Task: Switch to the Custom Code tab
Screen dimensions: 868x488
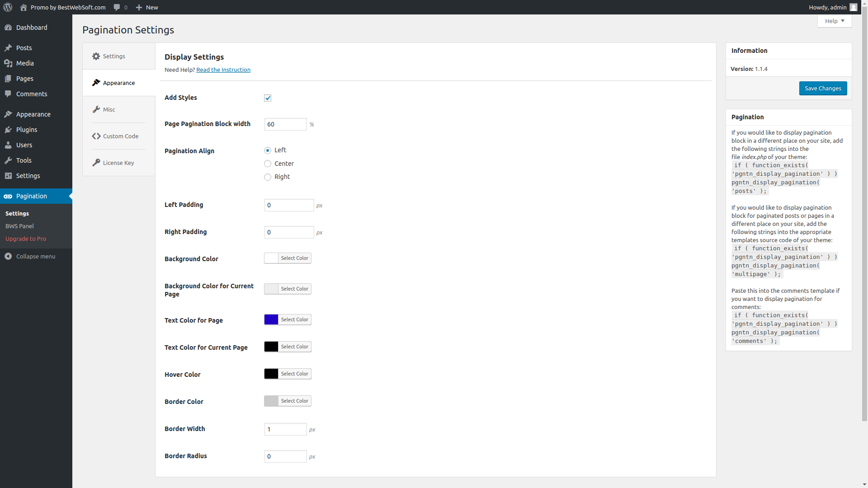Action: point(119,136)
